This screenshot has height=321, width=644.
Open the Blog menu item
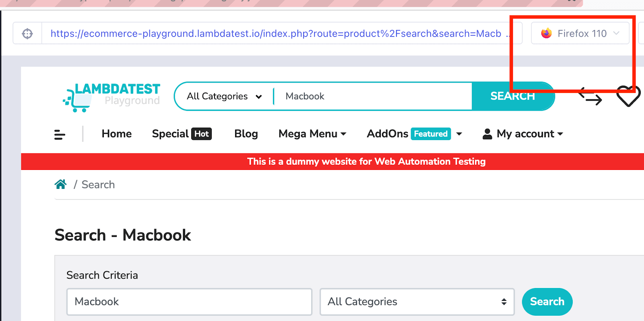(246, 134)
